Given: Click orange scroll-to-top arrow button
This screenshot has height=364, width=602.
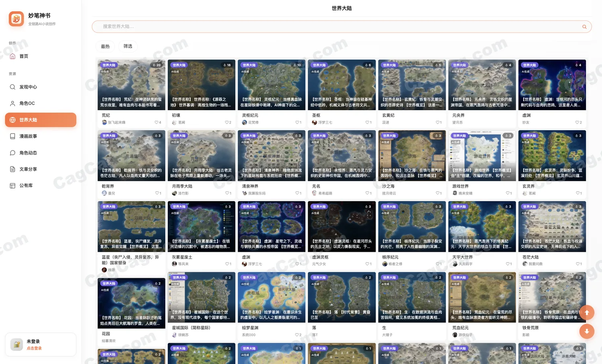Looking at the screenshot, I should (x=587, y=313).
